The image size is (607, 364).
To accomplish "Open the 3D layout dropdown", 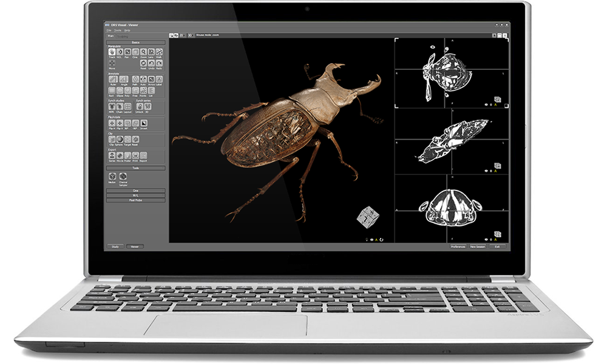I will [x=190, y=35].
